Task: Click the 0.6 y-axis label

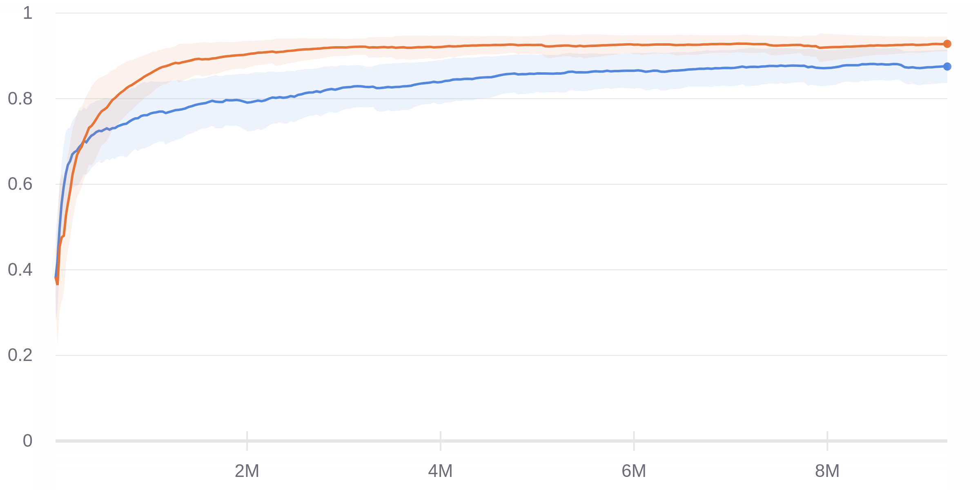Action: tap(20, 184)
